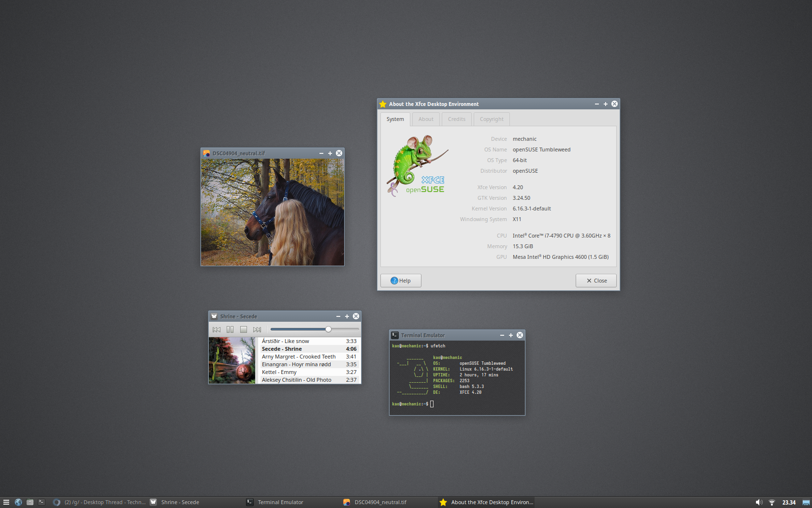This screenshot has height=508, width=812.
Task: Click the album cover art thumbnail
Action: point(232,360)
